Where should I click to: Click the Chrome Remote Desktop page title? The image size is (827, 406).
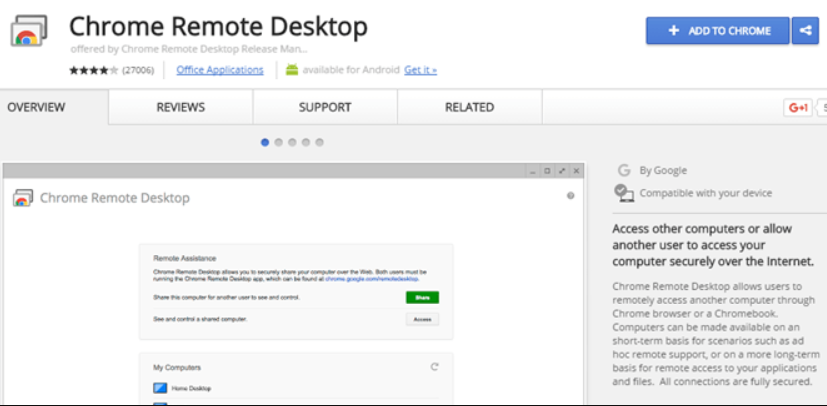coord(218,26)
